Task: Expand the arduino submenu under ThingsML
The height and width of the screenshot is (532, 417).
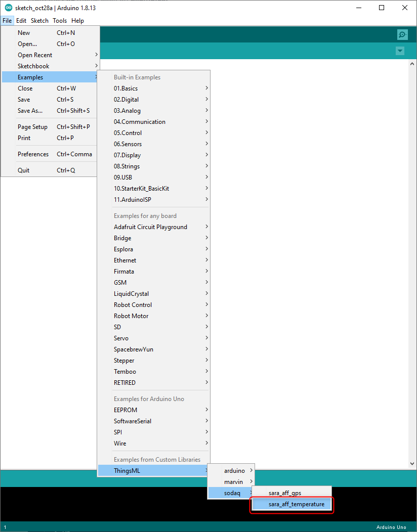Action: pos(231,471)
